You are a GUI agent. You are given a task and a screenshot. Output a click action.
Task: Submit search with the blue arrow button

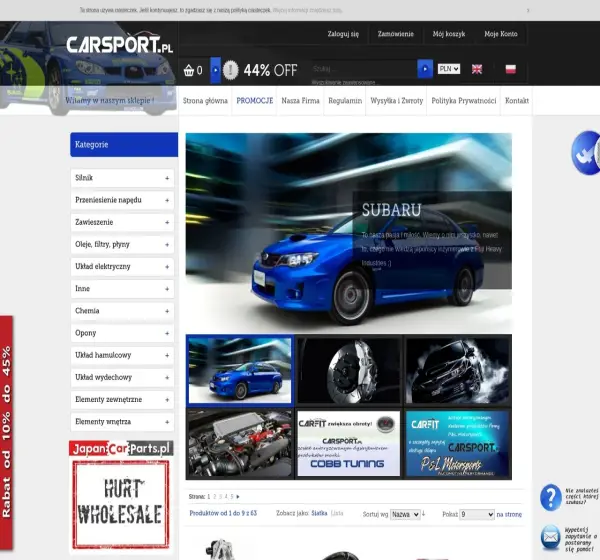coord(425,69)
